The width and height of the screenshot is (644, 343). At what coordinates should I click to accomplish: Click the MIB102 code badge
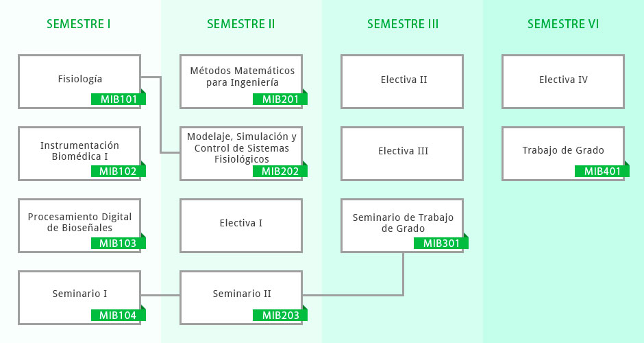coord(119,171)
